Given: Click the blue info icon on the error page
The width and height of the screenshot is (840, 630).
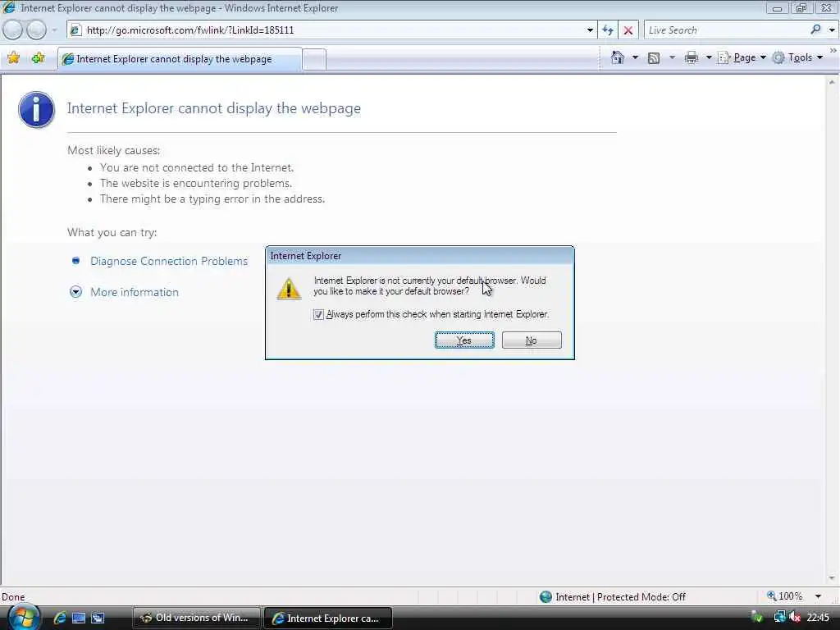Looking at the screenshot, I should click(x=36, y=109).
